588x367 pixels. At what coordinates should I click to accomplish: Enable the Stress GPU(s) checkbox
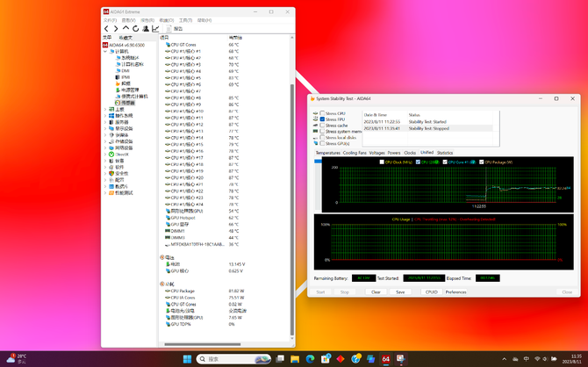pos(322,143)
